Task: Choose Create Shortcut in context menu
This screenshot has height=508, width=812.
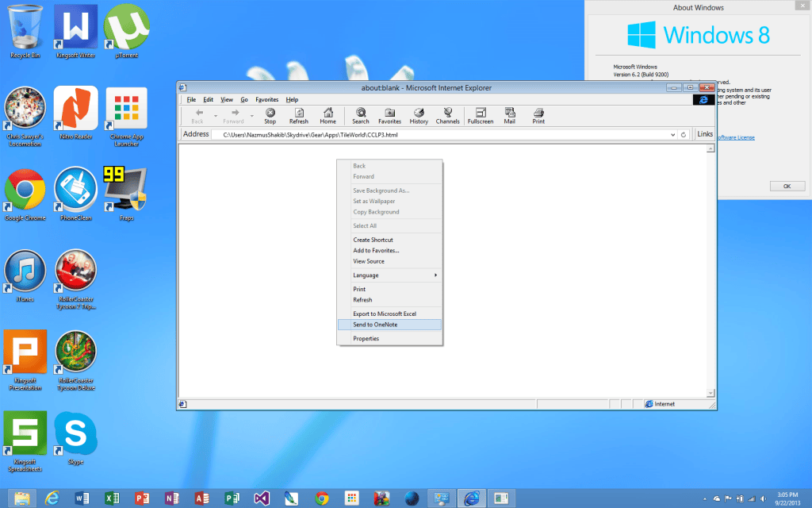Action: click(389, 240)
